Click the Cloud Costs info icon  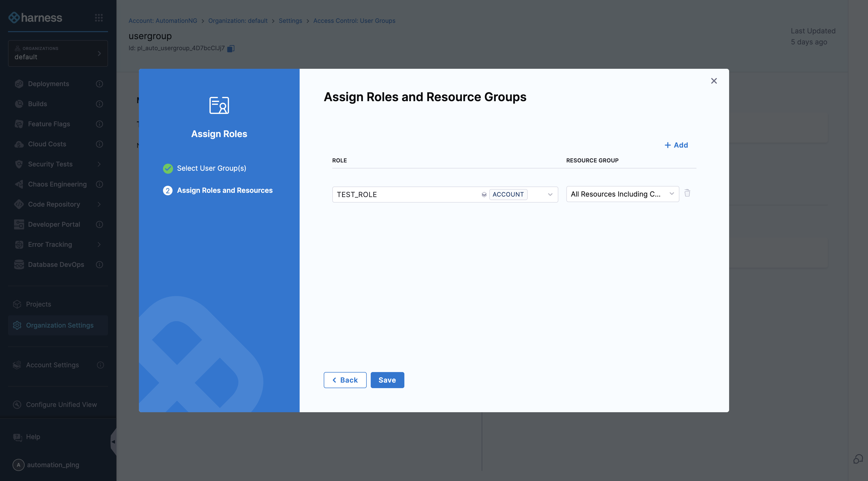click(x=99, y=144)
